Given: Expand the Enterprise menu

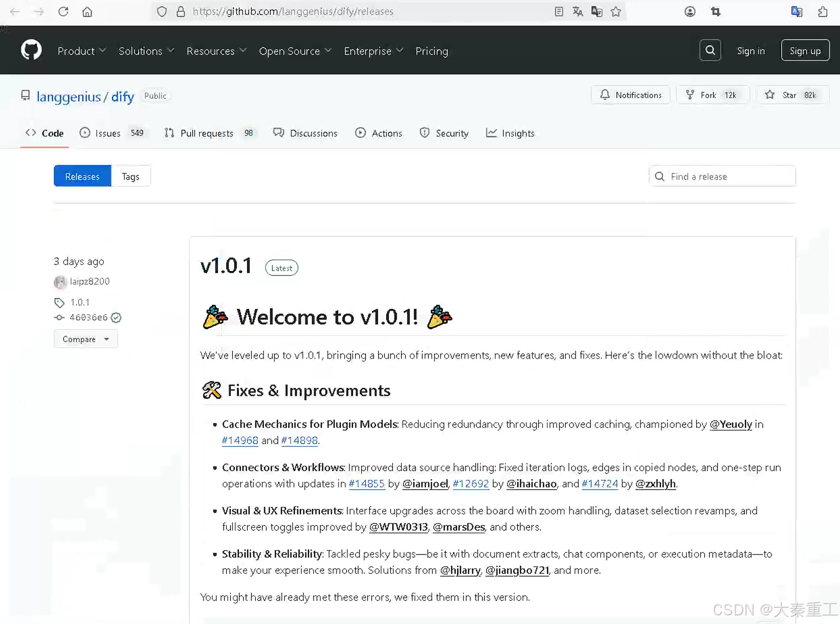Looking at the screenshot, I should point(373,51).
